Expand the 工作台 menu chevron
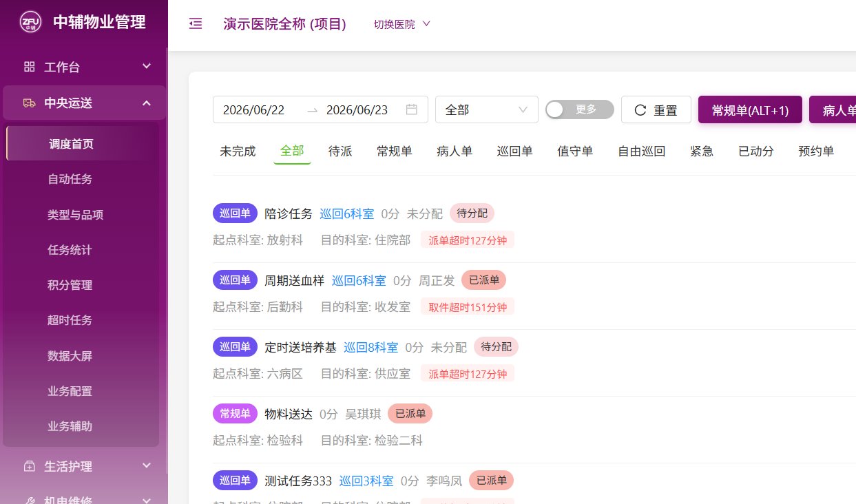 [x=147, y=66]
